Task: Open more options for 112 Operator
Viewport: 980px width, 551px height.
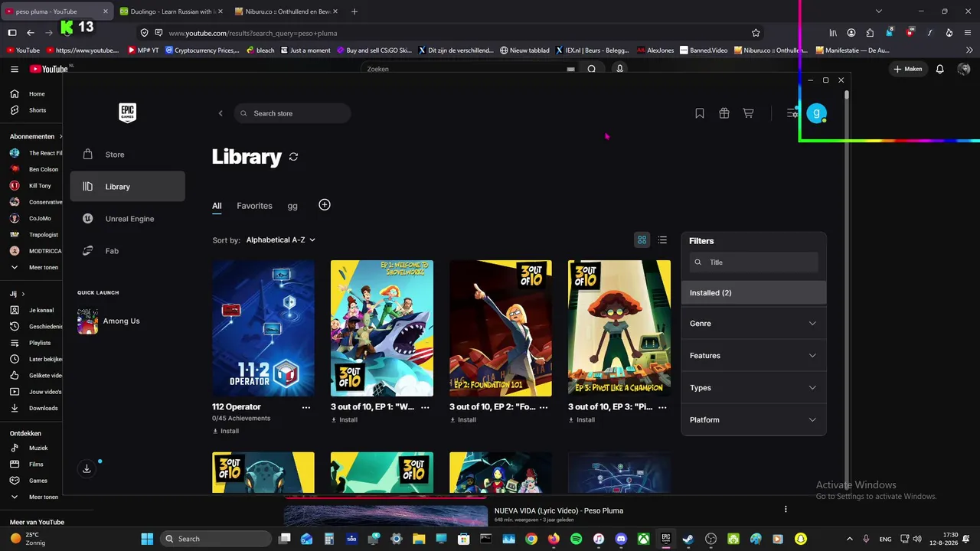Action: [x=306, y=407]
